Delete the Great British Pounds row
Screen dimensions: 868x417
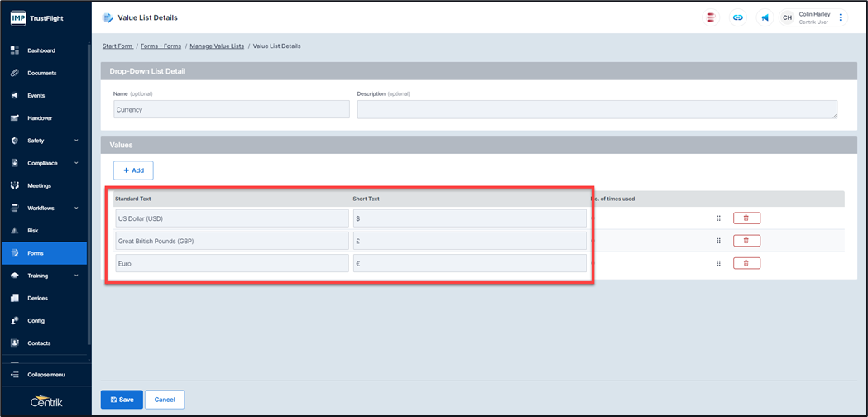746,241
